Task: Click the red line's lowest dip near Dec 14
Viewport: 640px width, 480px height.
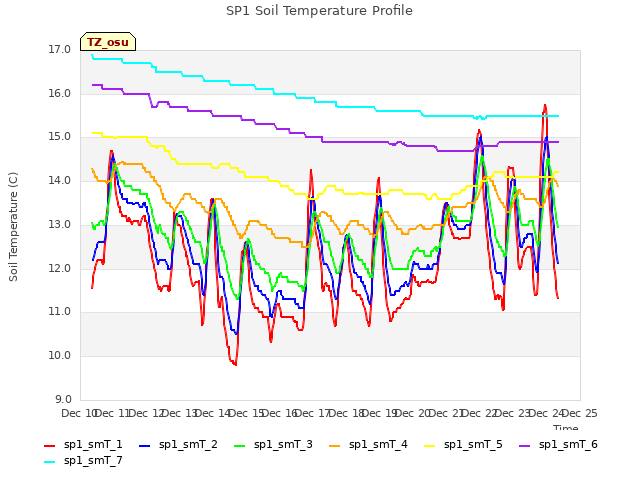Action: pos(236,364)
